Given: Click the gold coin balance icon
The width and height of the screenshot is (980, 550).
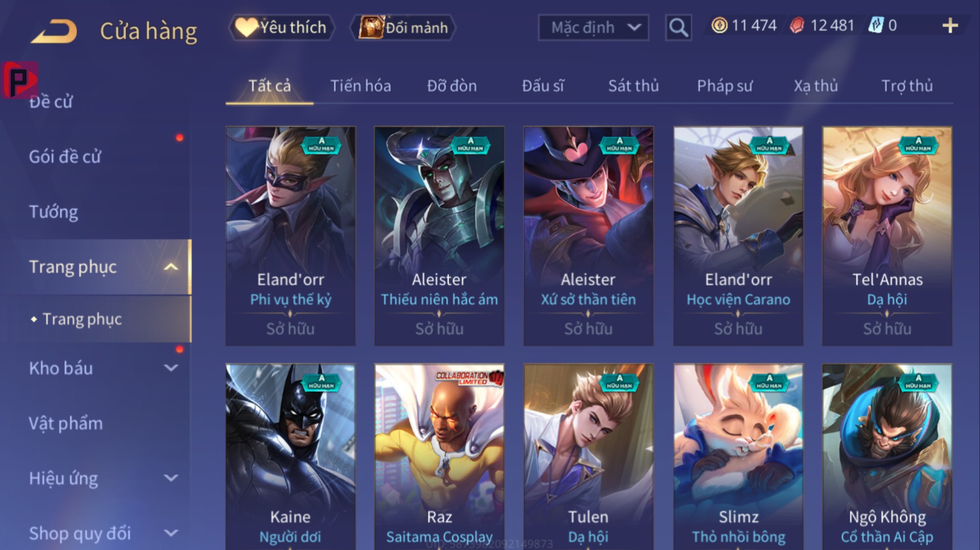Looking at the screenshot, I should [x=719, y=25].
